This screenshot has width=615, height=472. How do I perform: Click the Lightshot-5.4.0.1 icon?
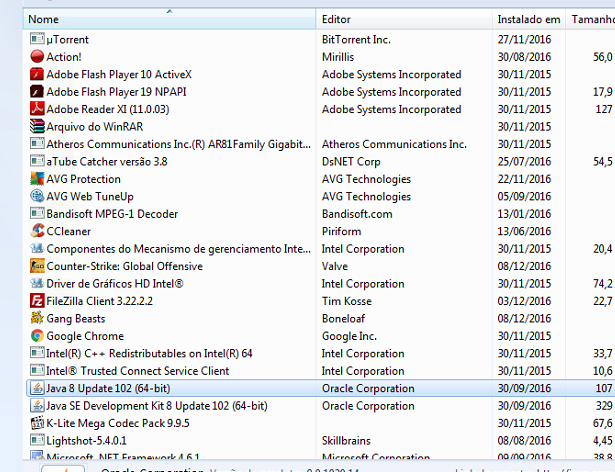37,440
